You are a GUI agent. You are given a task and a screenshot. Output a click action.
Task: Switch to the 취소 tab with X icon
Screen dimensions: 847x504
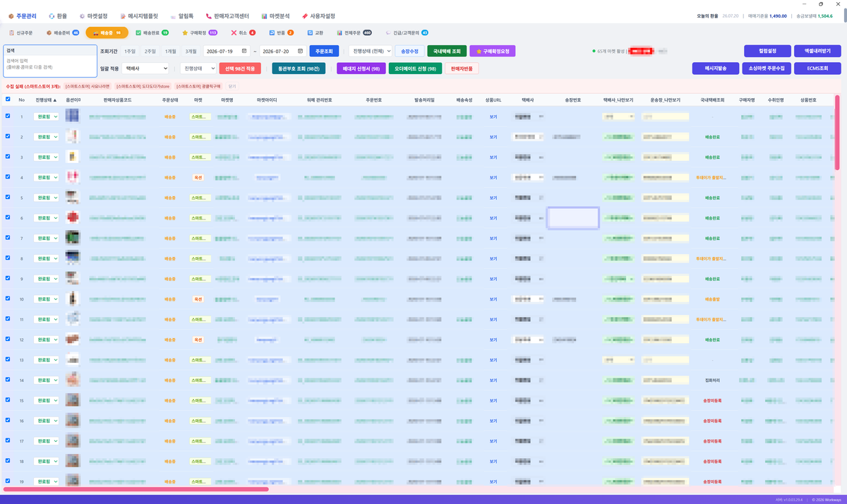pyautogui.click(x=243, y=32)
